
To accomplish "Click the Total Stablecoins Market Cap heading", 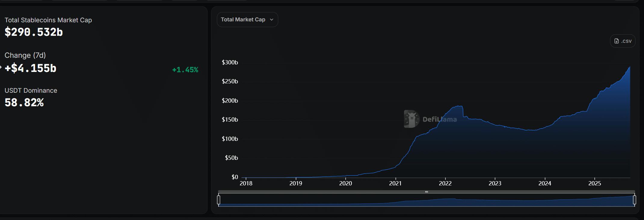I will (48, 20).
